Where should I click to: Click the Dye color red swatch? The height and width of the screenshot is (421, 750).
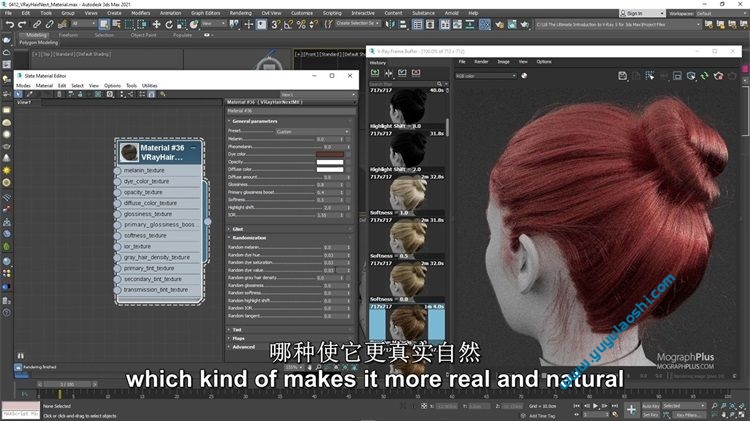330,155
